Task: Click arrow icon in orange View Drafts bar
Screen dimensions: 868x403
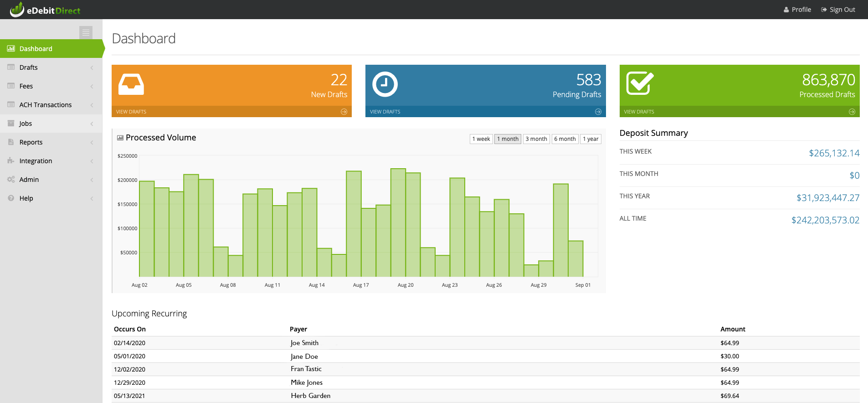Action: 344,112
